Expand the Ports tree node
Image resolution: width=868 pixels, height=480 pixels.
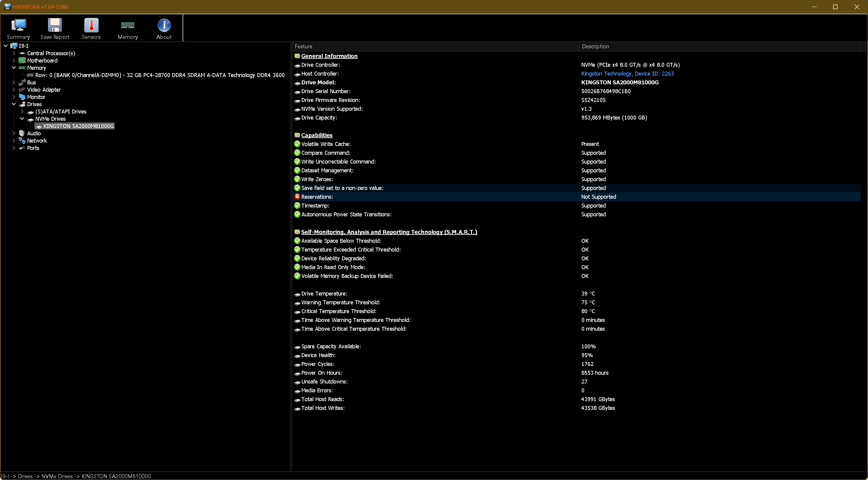[x=14, y=148]
